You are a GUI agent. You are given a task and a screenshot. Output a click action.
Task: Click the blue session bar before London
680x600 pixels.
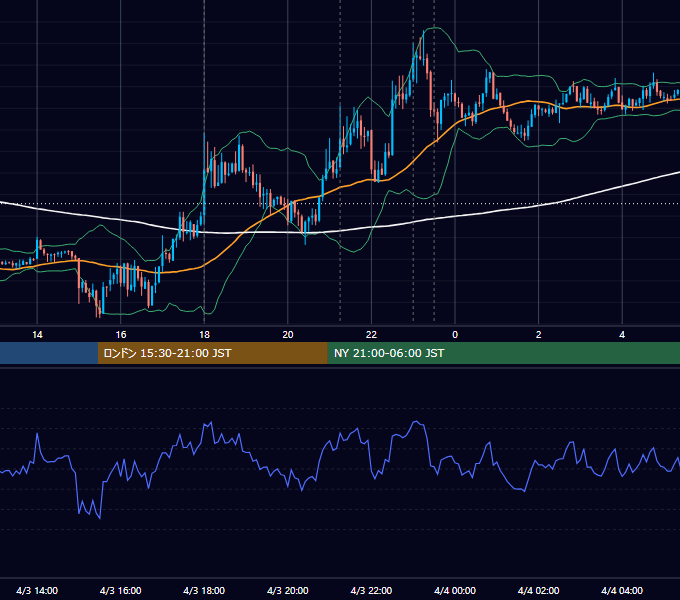49,353
